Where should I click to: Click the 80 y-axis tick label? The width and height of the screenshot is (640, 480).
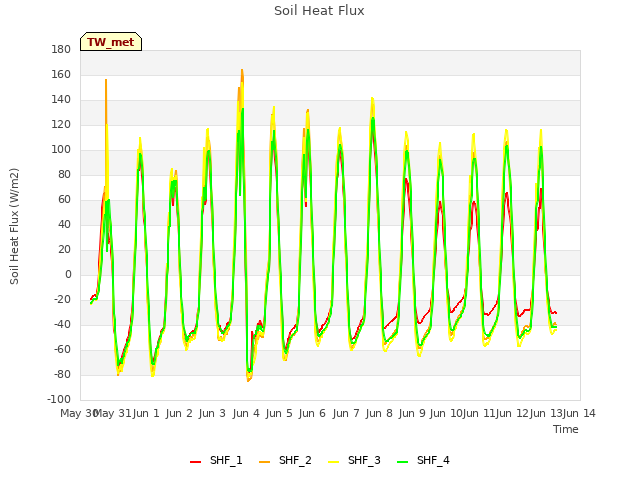(x=64, y=174)
